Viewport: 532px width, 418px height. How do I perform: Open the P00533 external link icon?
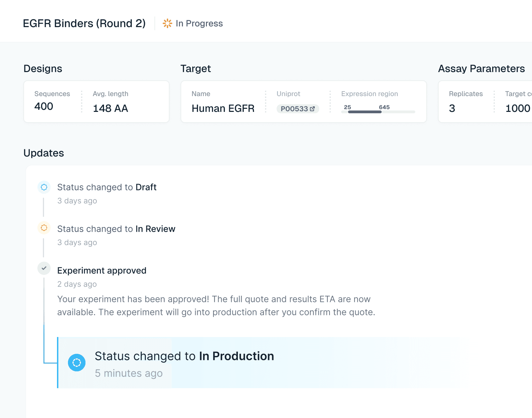point(312,109)
